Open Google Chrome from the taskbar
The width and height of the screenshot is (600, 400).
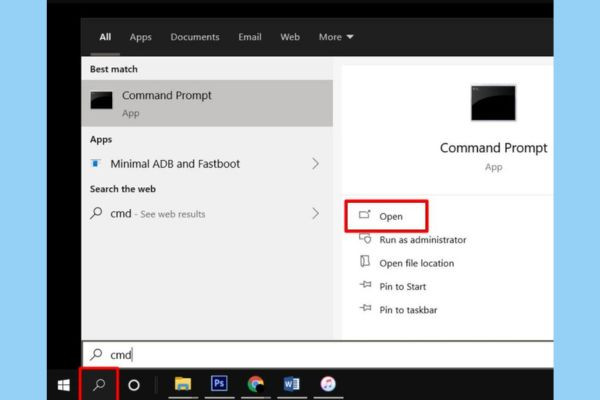pos(256,384)
